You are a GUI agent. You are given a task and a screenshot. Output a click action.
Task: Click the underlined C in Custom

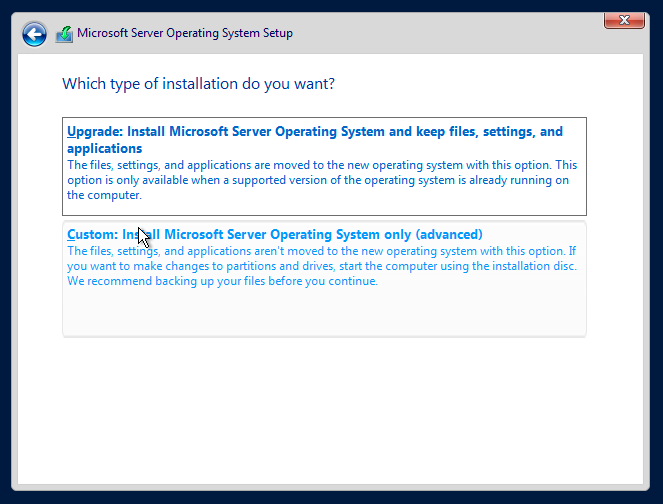click(x=71, y=234)
